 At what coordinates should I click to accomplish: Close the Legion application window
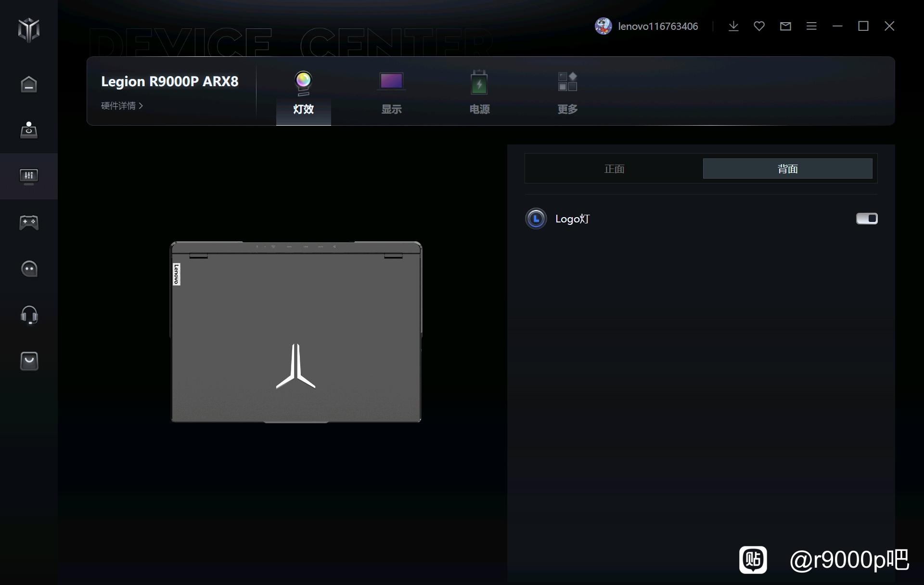tap(889, 26)
